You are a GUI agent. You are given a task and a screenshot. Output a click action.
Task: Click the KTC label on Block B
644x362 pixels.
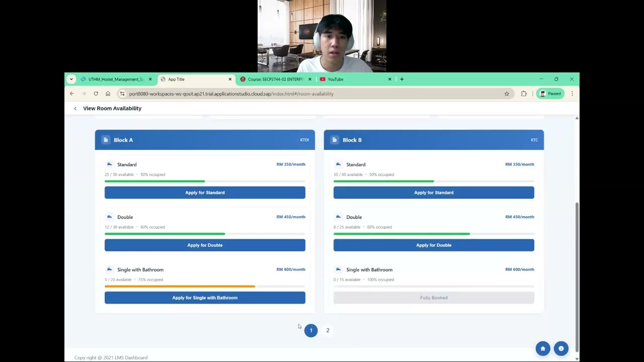click(534, 140)
